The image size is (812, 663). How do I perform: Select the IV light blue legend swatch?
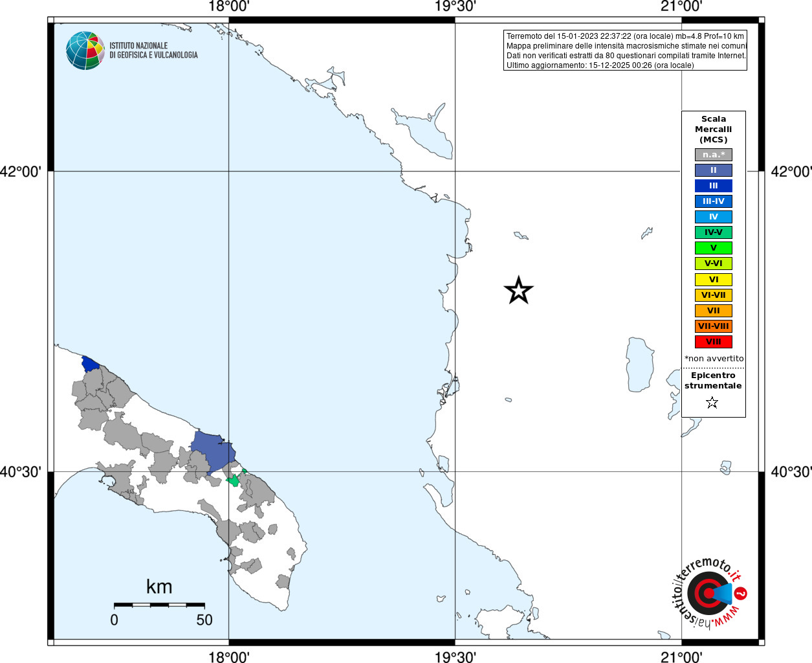point(714,217)
